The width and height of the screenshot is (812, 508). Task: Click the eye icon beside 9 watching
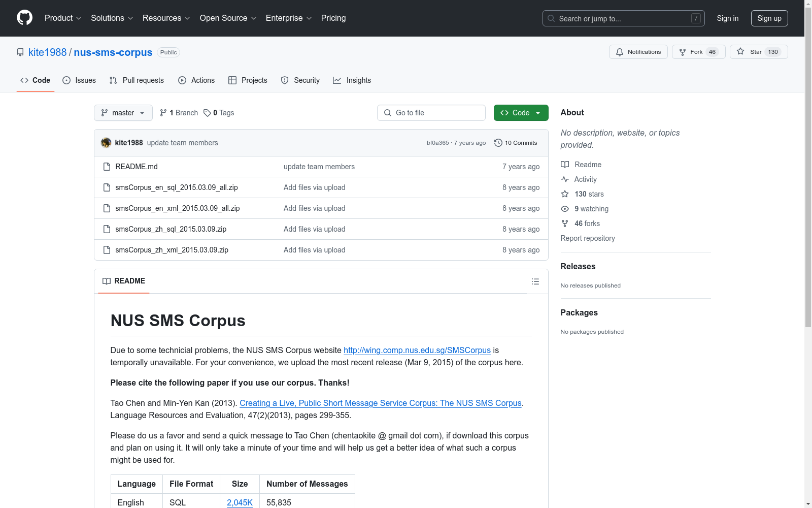pos(565,209)
